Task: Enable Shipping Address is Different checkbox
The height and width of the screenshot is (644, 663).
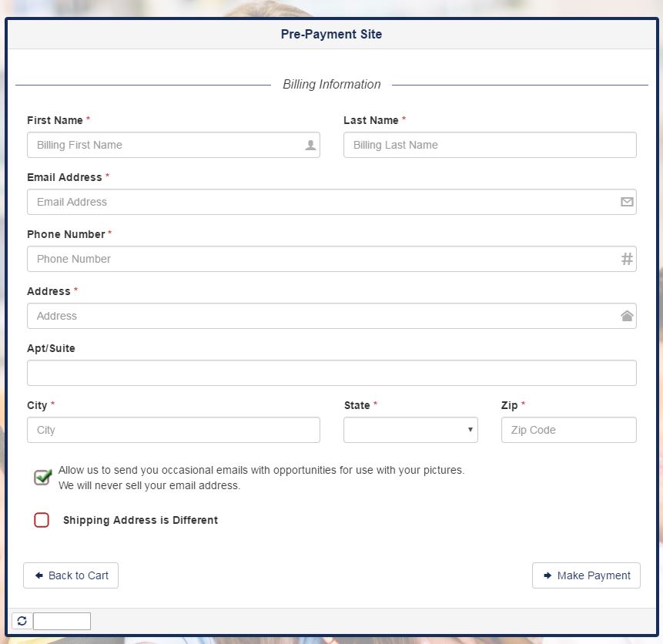Action: tap(42, 520)
